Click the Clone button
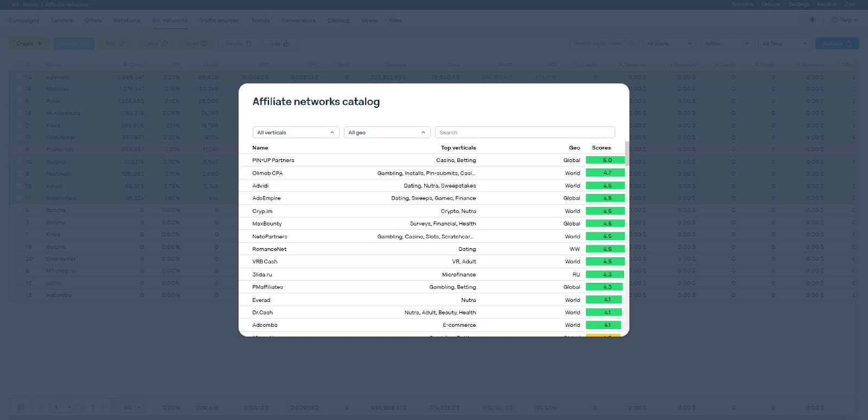This screenshot has width=868, height=420. 155,44
